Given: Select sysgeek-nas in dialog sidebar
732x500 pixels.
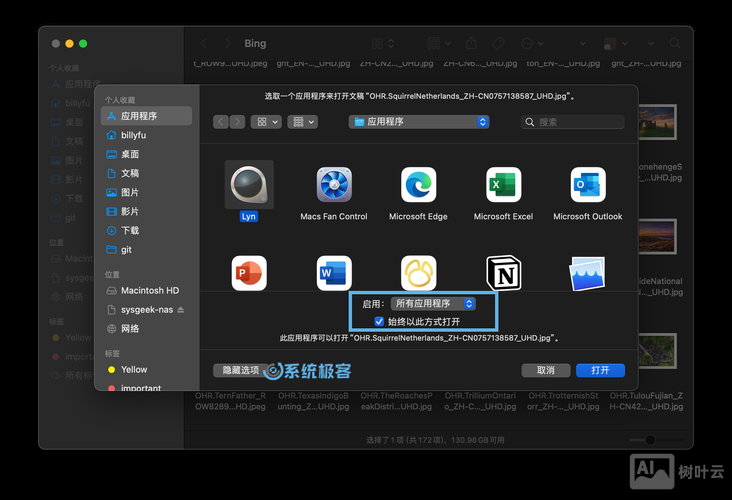Looking at the screenshot, I should click(x=147, y=310).
